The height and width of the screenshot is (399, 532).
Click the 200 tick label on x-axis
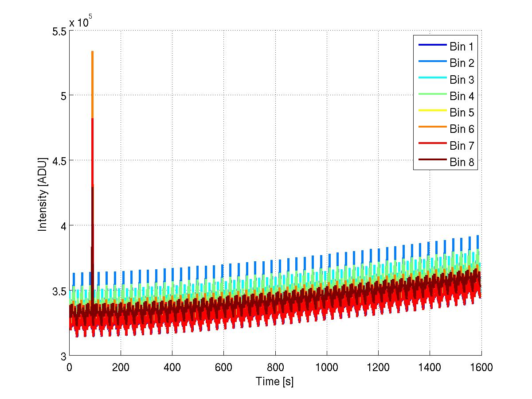coord(121,367)
